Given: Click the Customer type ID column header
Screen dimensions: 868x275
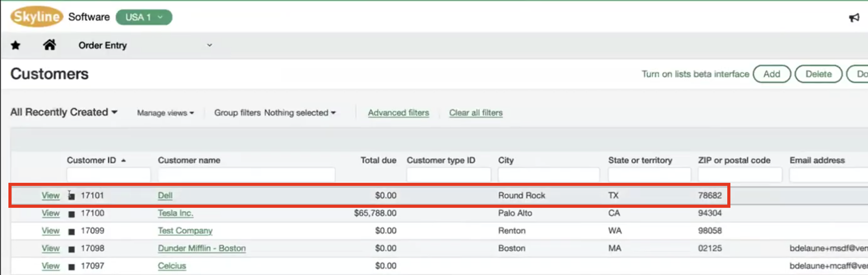Looking at the screenshot, I should (x=441, y=160).
